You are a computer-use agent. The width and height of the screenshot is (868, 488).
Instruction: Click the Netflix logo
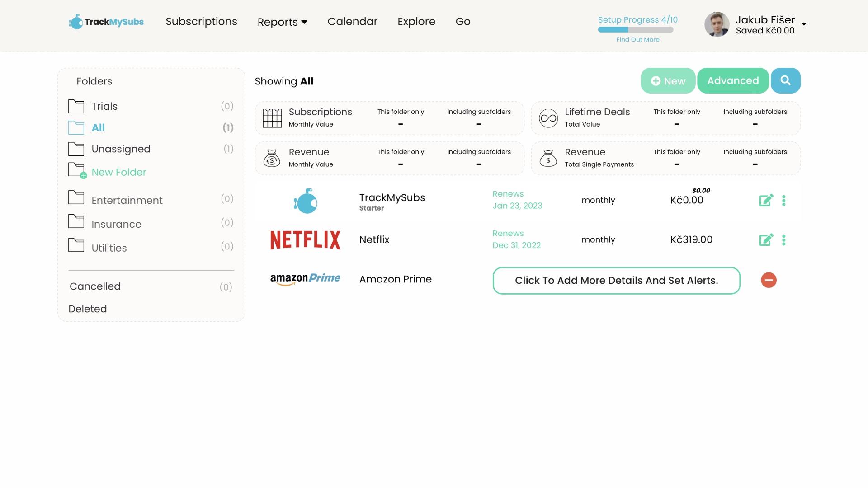[305, 240]
